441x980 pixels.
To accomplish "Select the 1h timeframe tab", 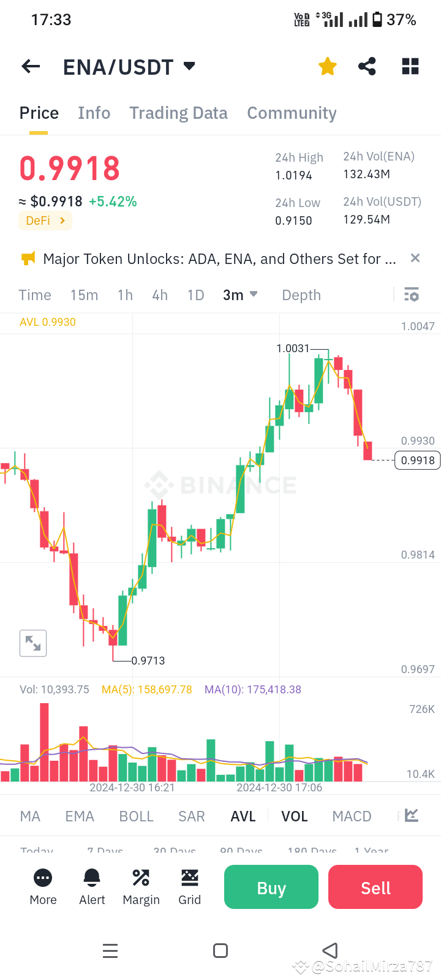I will tap(125, 295).
